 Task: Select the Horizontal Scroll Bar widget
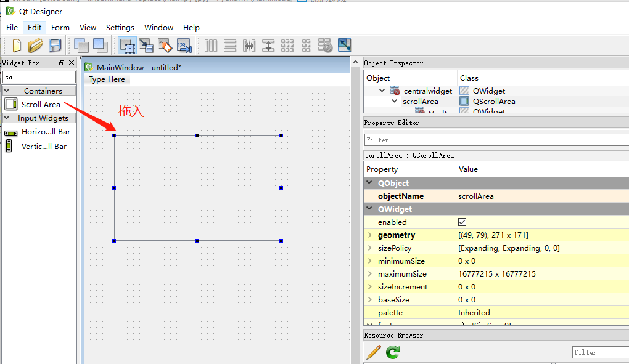coord(39,132)
